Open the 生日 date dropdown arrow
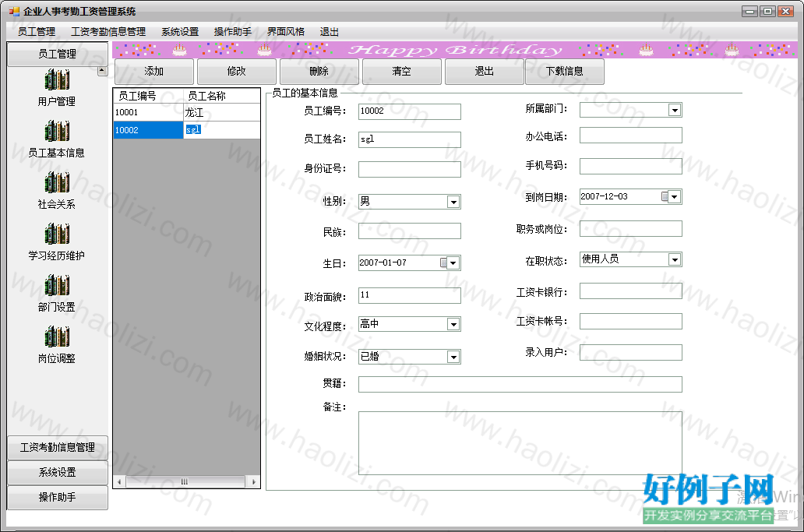This screenshot has width=804, height=532. (453, 263)
